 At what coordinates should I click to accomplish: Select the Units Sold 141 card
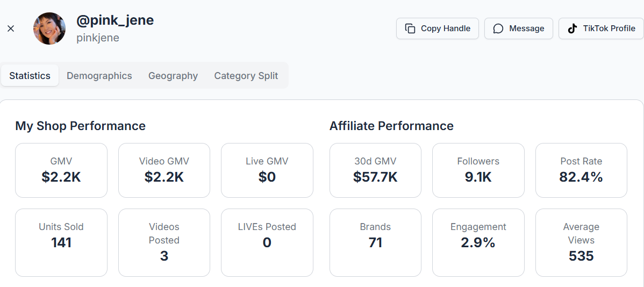pyautogui.click(x=61, y=242)
